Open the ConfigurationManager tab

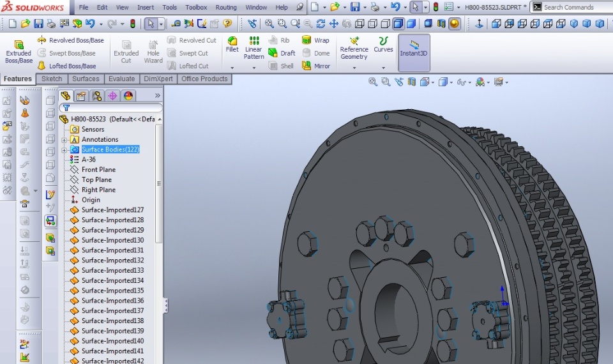tap(97, 96)
